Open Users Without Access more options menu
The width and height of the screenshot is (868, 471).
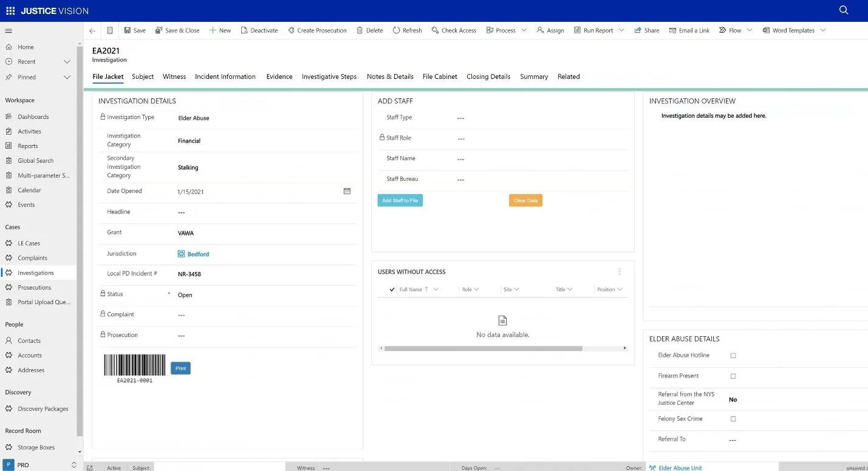tap(620, 272)
